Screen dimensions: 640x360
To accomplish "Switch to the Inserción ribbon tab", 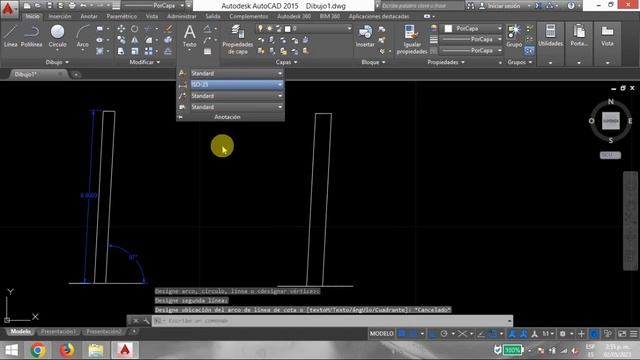I will pyautogui.click(x=60, y=16).
